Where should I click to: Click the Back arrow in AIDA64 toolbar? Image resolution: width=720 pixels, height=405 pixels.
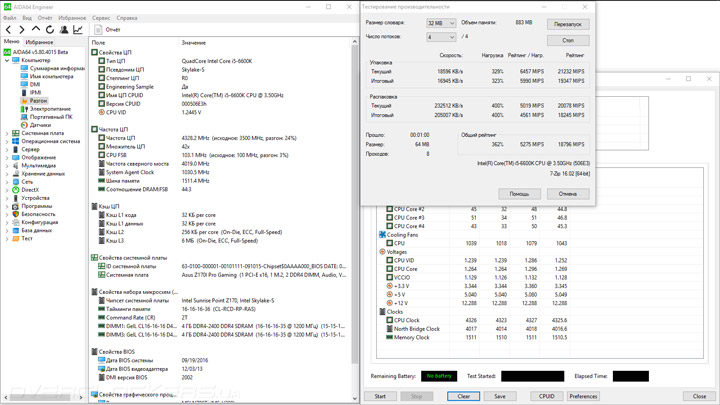pyautogui.click(x=8, y=29)
